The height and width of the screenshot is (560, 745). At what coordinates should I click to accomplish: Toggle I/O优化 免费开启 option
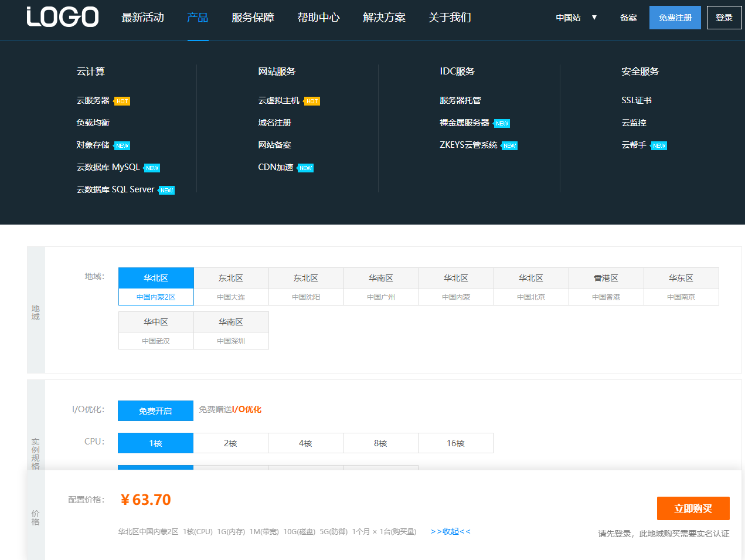155,410
